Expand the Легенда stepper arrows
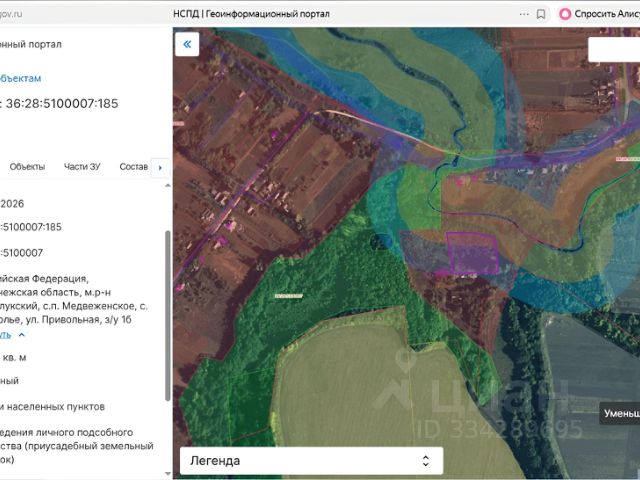 pyautogui.click(x=425, y=461)
